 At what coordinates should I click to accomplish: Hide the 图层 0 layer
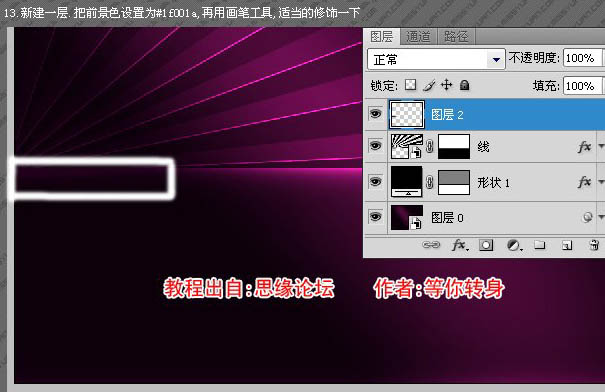click(x=375, y=216)
